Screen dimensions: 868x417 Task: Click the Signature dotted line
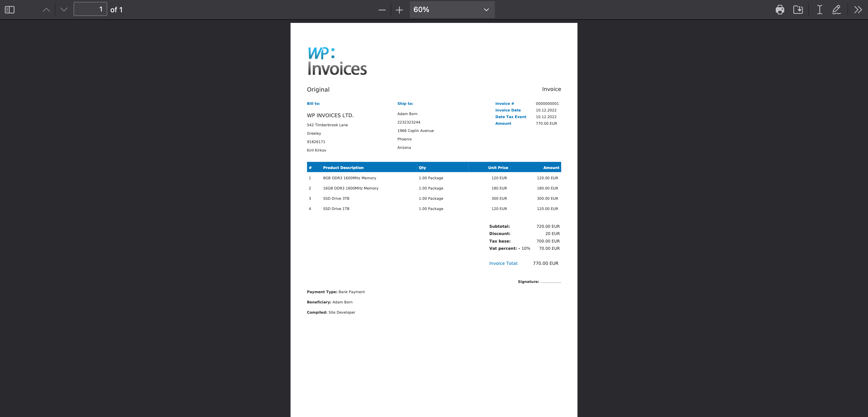coord(551,282)
